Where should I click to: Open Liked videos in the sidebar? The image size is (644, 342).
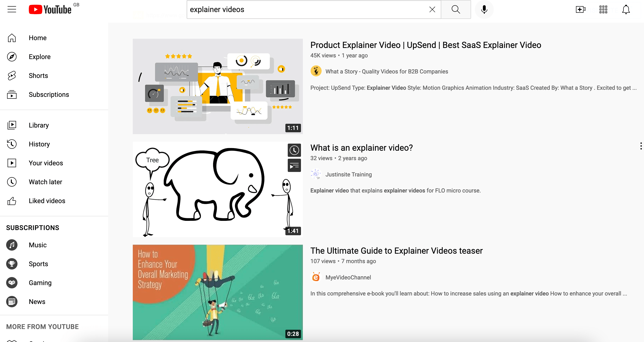(x=47, y=201)
